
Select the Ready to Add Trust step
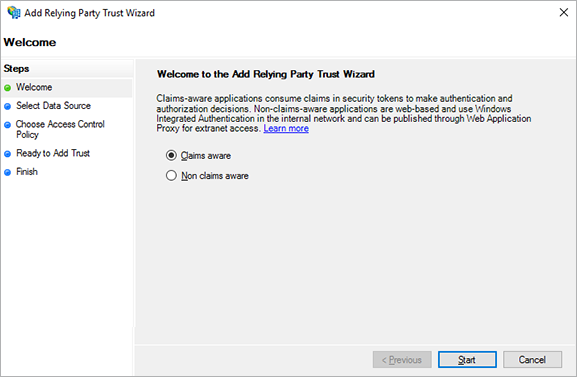pos(53,153)
